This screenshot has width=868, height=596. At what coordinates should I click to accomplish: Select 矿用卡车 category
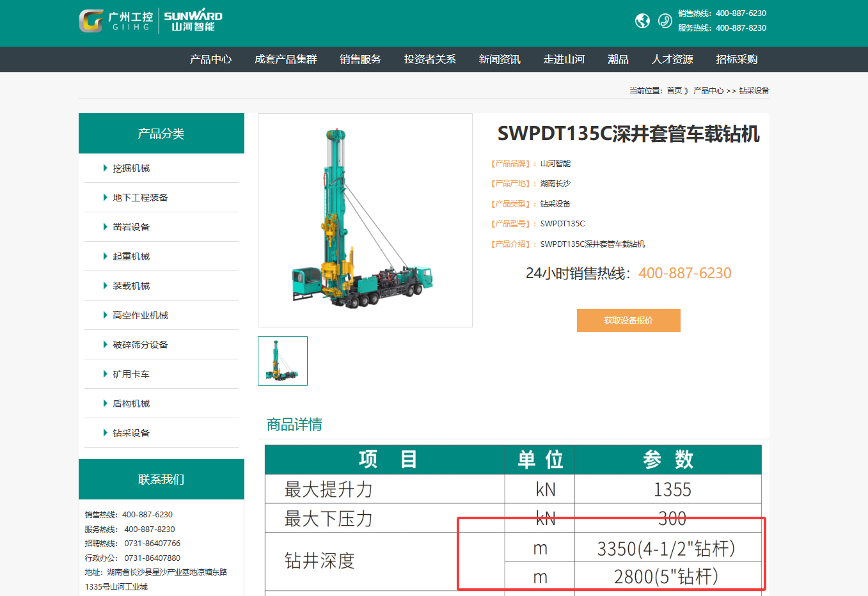point(131,374)
